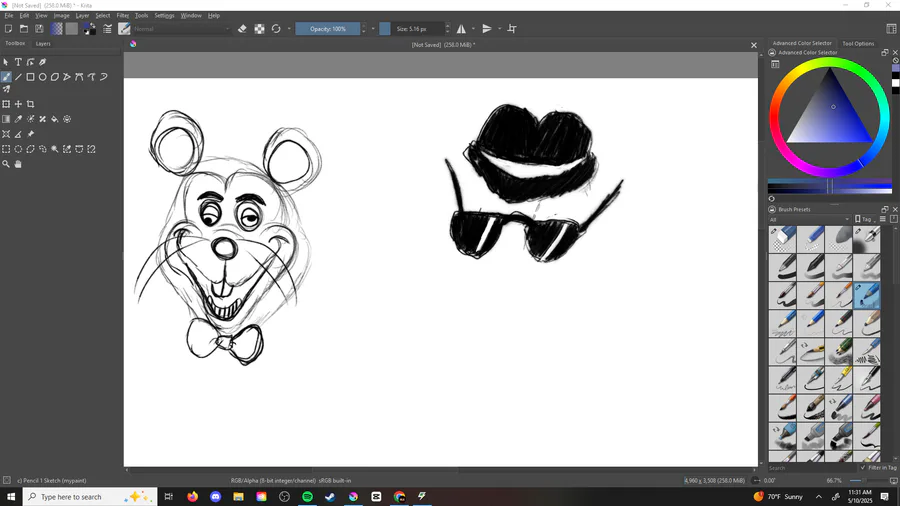The width and height of the screenshot is (900, 506).
Task: Toggle horizontal mirror tool
Action: pos(461,29)
